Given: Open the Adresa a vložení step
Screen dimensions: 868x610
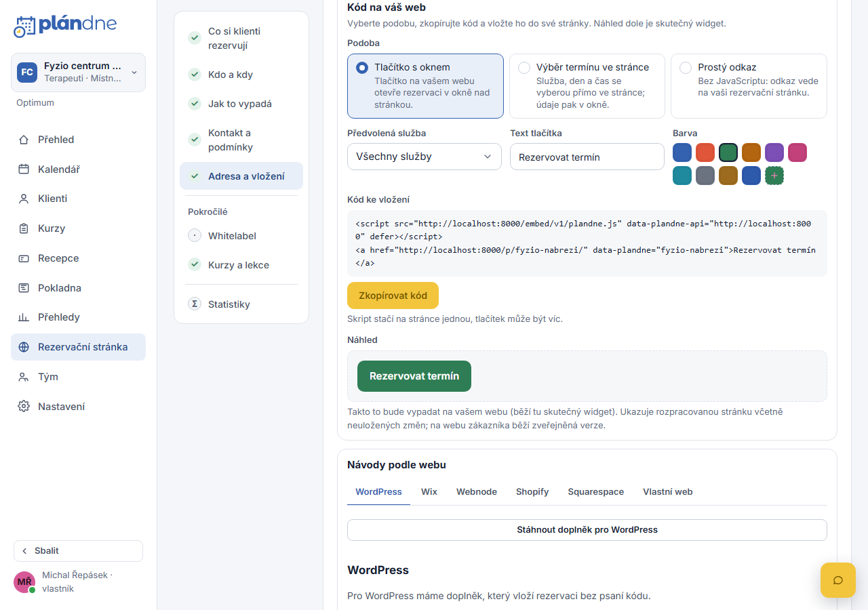Looking at the screenshot, I should pos(241,176).
